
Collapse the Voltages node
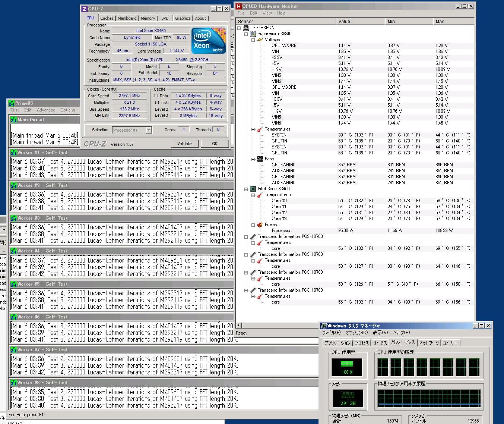click(253, 40)
